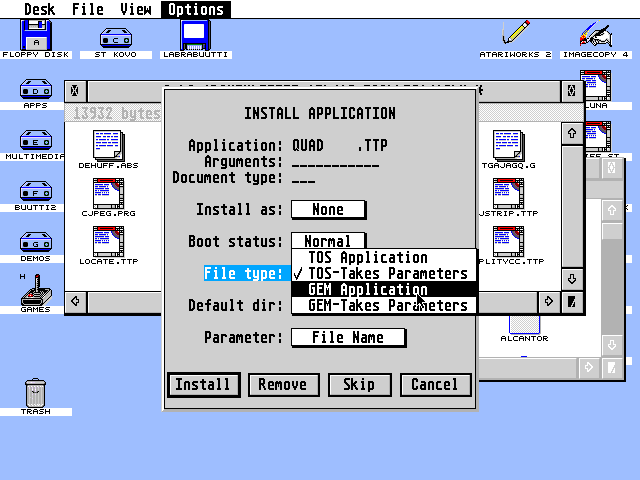Viewport: 640px width, 480px height.
Task: Click the Arguments input field
Action: [x=336, y=162]
